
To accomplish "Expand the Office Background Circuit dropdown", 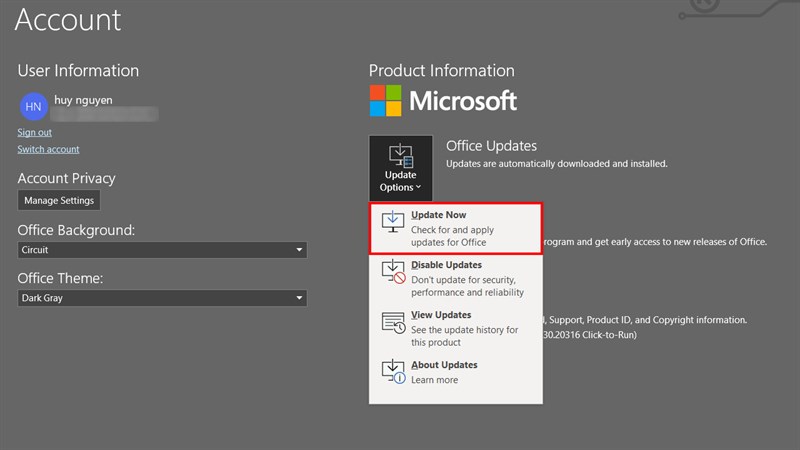I will (x=162, y=250).
